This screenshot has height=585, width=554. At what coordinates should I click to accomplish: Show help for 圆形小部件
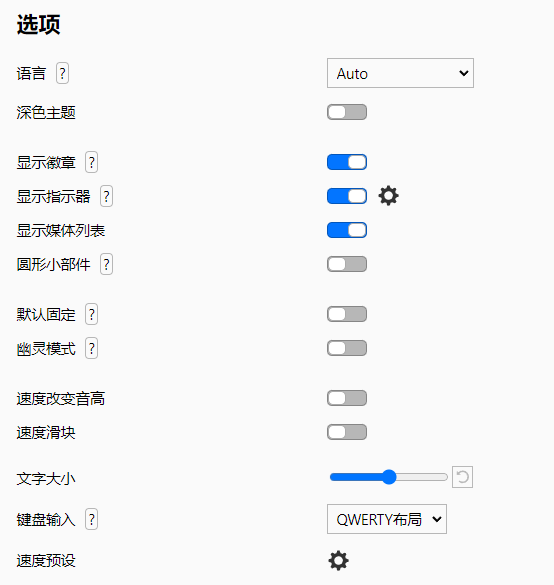click(106, 264)
